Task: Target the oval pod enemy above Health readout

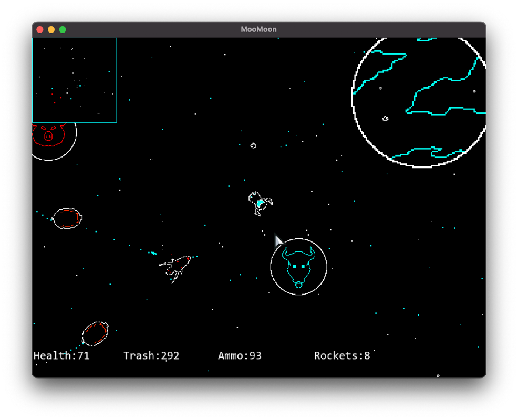Action: point(95,333)
